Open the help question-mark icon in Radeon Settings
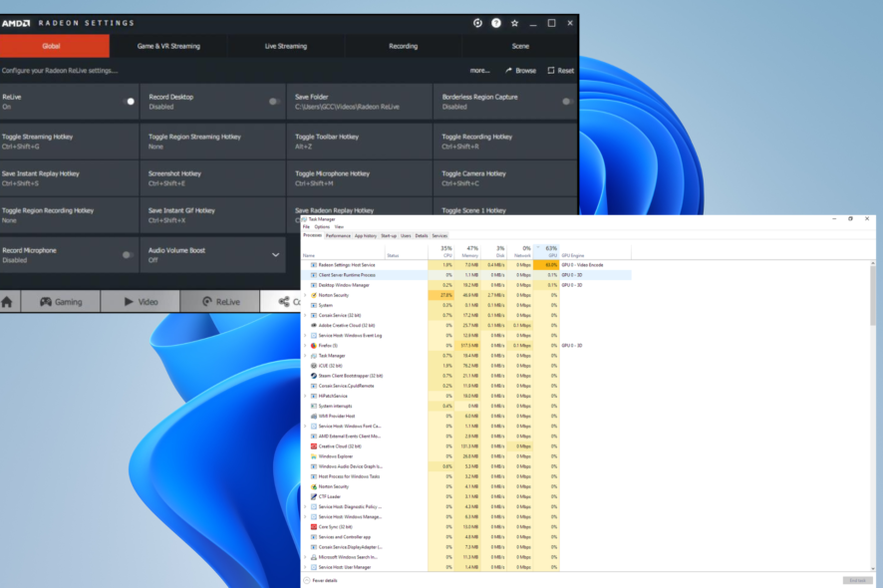883x588 pixels. click(x=496, y=23)
